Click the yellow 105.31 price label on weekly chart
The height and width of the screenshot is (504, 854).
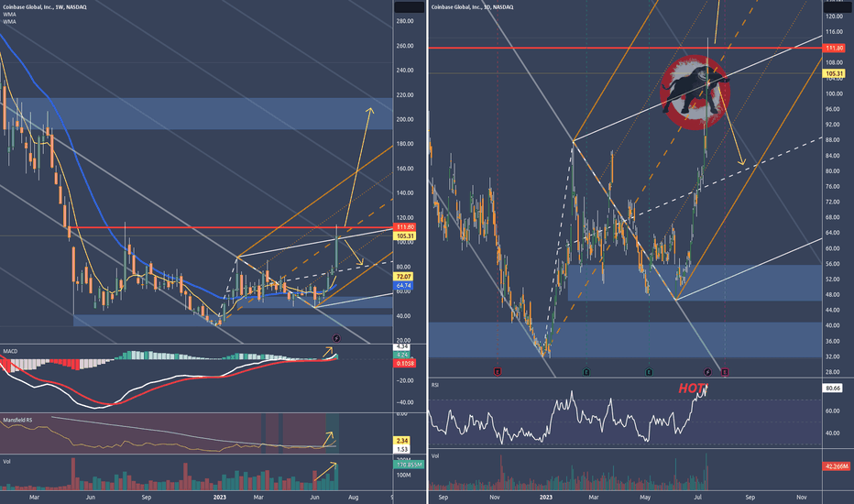[x=405, y=236]
